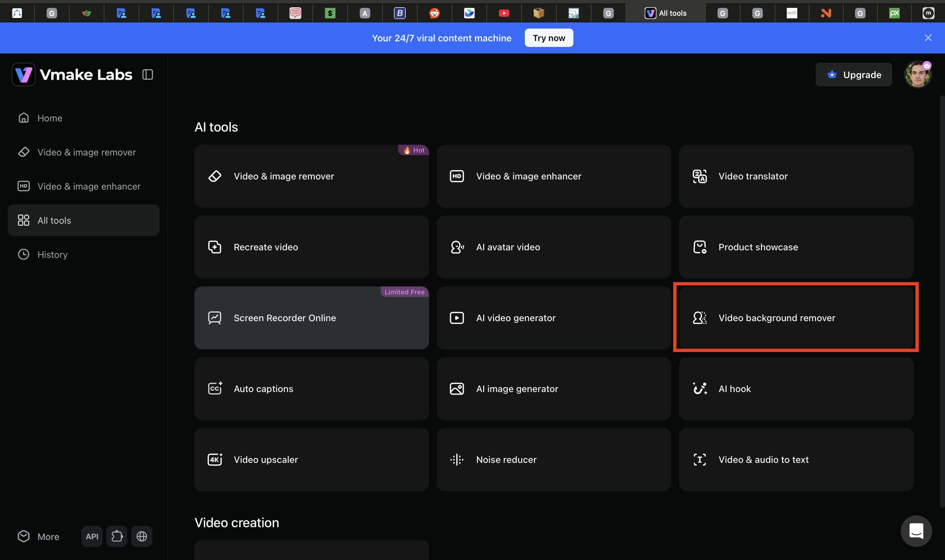Open Video & image remover sidebar item
945x560 pixels.
(x=83, y=152)
